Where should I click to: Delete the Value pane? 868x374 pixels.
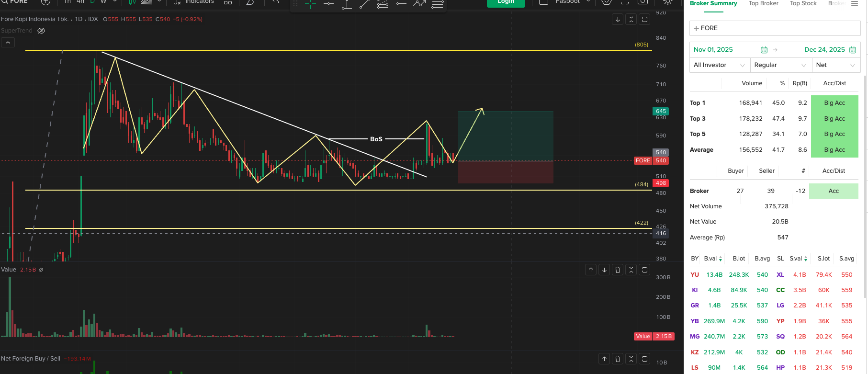tap(618, 270)
